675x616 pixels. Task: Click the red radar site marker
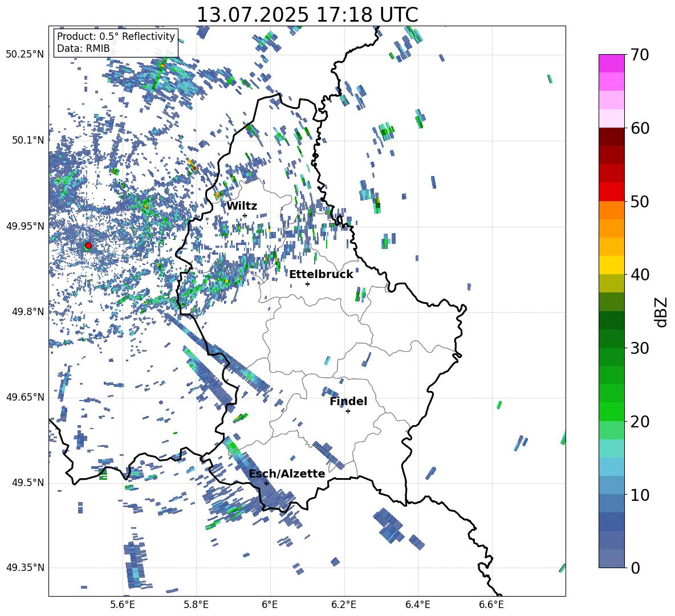coord(88,245)
